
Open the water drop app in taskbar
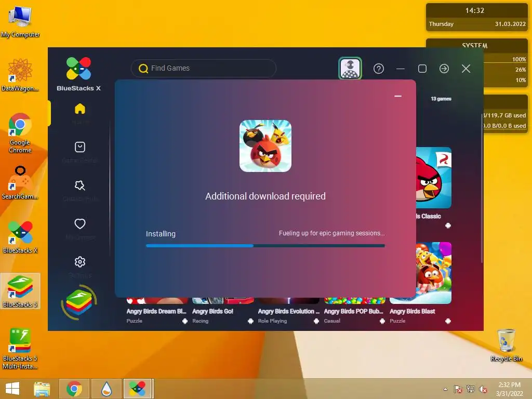(107, 389)
